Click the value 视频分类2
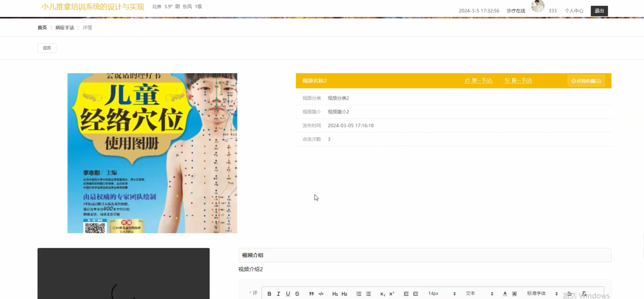 click(x=338, y=98)
